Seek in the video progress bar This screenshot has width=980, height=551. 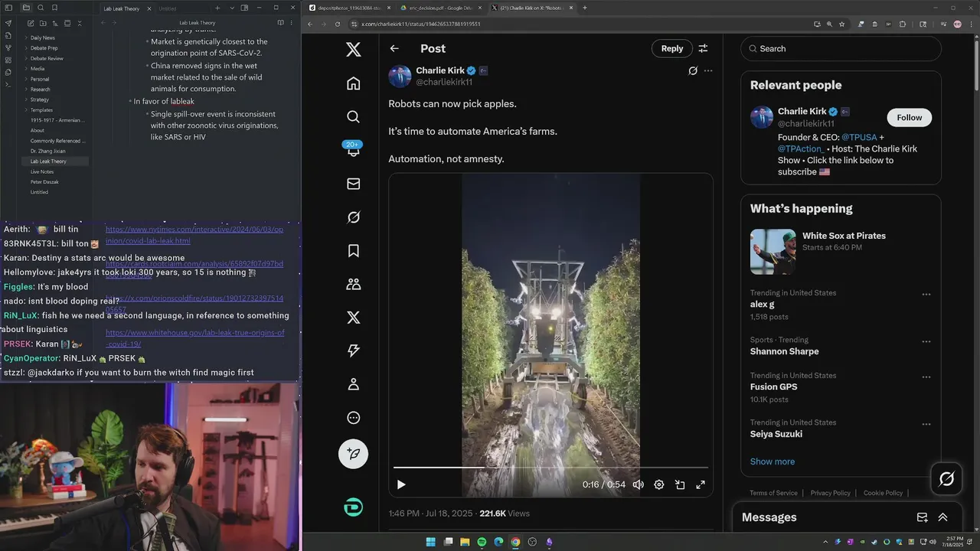click(x=550, y=467)
